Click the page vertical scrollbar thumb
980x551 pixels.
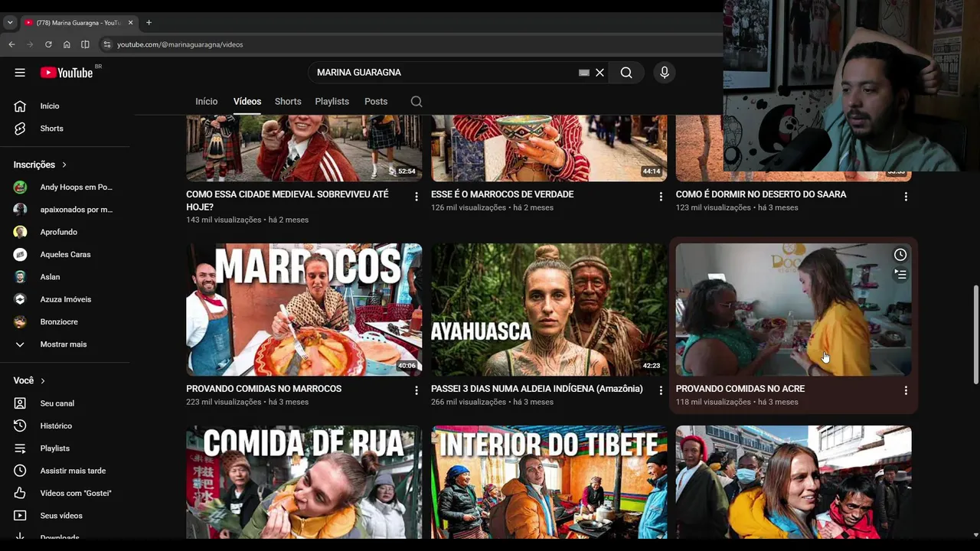pyautogui.click(x=975, y=334)
